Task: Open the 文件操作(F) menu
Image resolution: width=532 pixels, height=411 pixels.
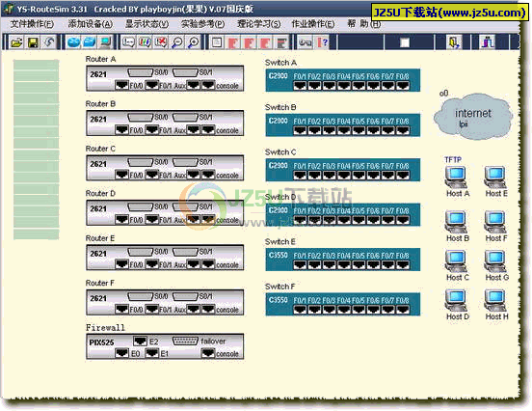Action: [x=32, y=24]
